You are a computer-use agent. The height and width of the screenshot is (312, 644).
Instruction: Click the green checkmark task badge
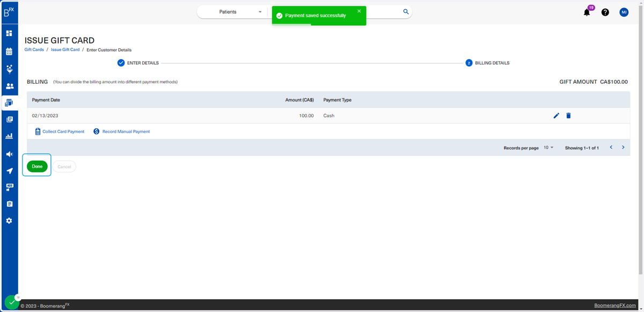point(12,302)
